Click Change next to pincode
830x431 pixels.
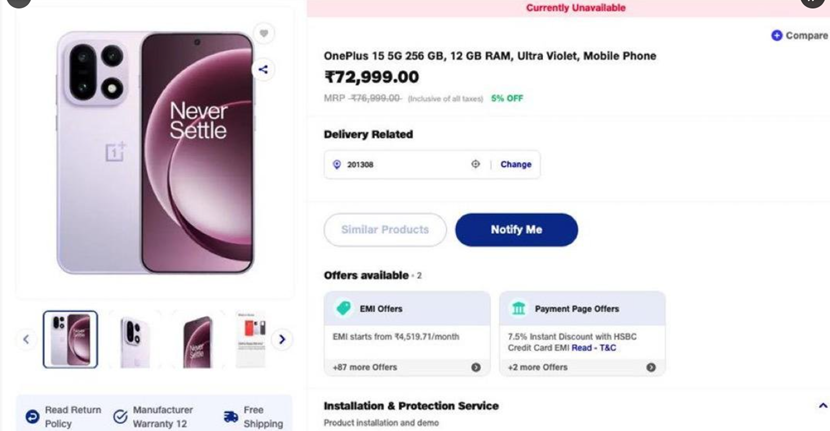pyautogui.click(x=516, y=164)
